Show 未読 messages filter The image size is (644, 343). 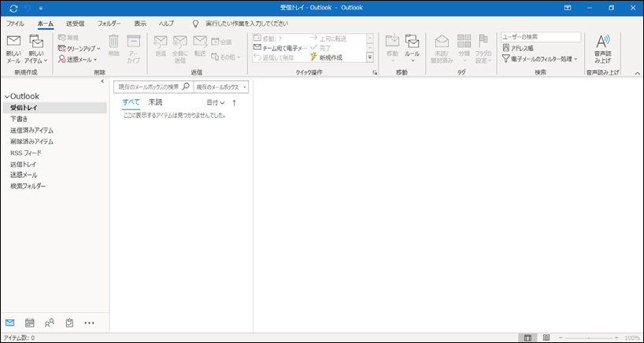click(x=155, y=102)
